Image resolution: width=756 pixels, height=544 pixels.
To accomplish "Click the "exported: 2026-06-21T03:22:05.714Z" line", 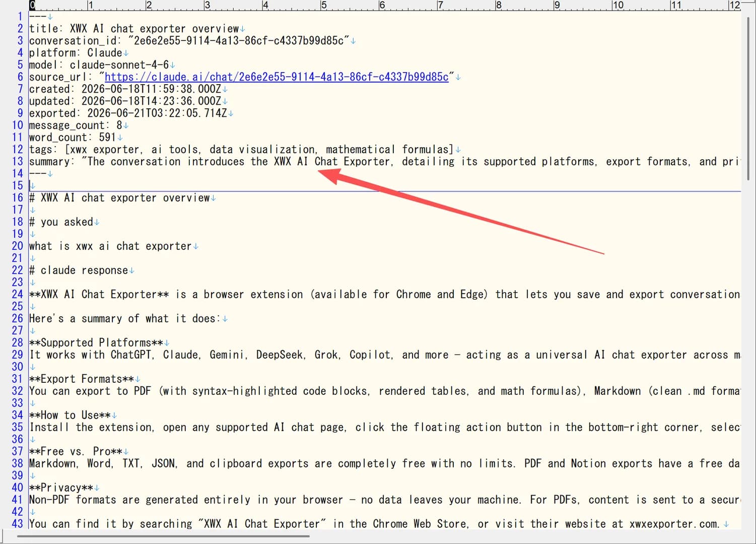I will (128, 113).
